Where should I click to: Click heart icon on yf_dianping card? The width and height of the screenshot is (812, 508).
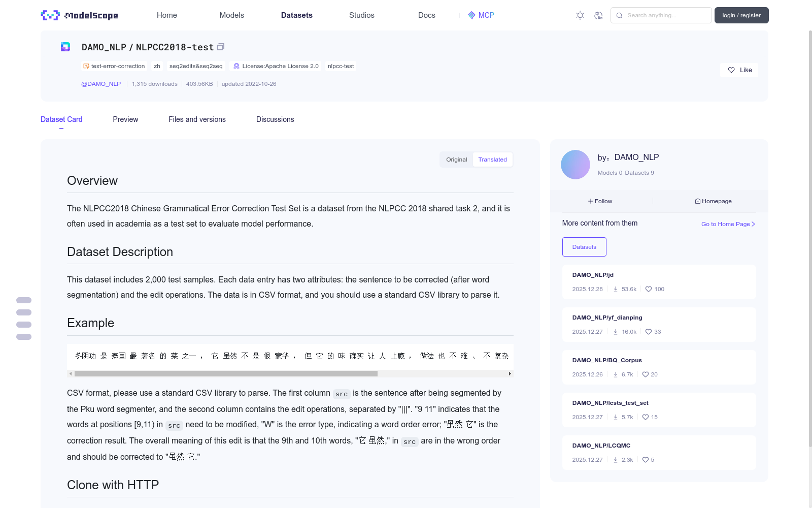[x=649, y=332]
